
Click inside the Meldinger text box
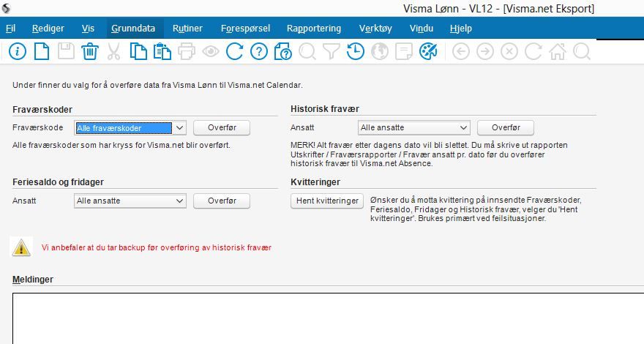point(328,318)
